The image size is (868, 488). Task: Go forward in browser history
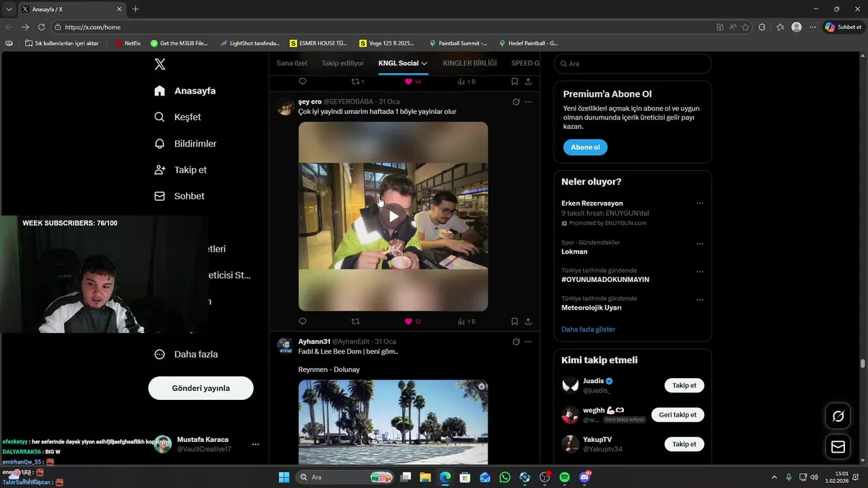click(x=25, y=27)
